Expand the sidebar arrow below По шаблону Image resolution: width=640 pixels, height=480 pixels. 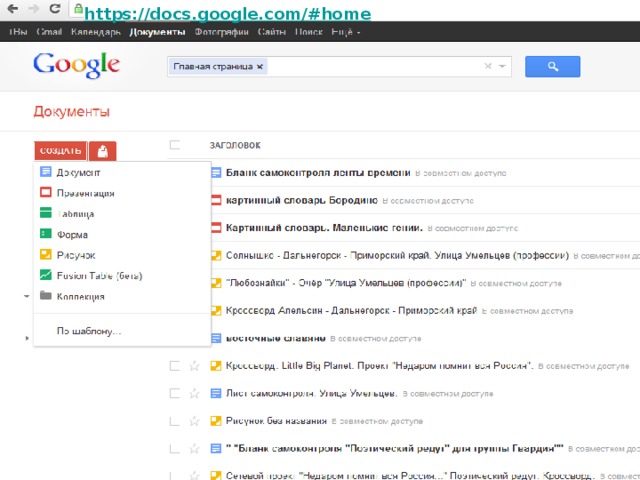tap(27, 338)
